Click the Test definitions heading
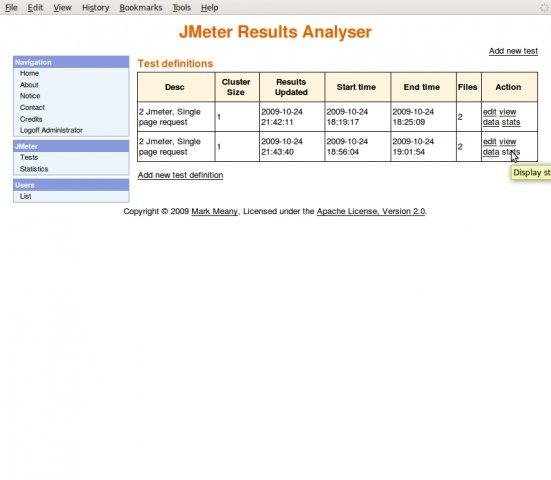This screenshot has width=551, height=480. [175, 64]
